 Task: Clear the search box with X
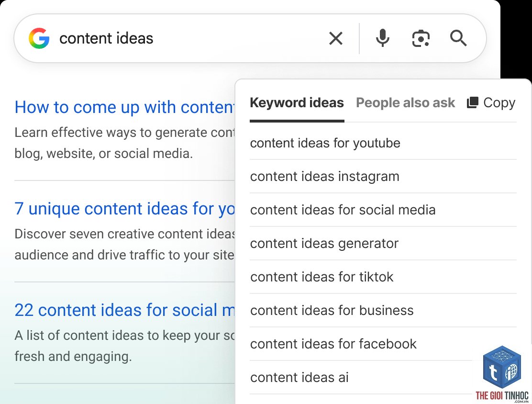coord(336,38)
